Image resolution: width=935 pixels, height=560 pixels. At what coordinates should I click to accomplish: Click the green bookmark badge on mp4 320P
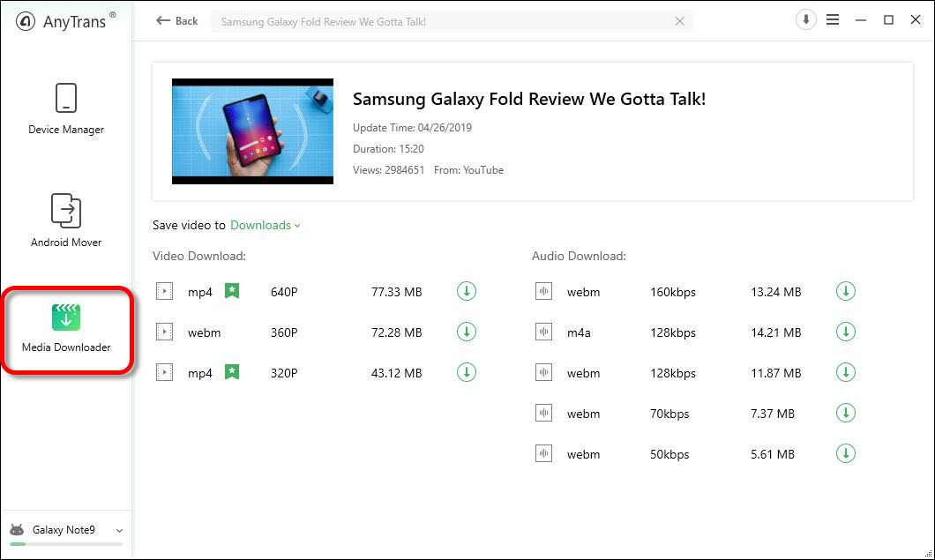click(232, 372)
